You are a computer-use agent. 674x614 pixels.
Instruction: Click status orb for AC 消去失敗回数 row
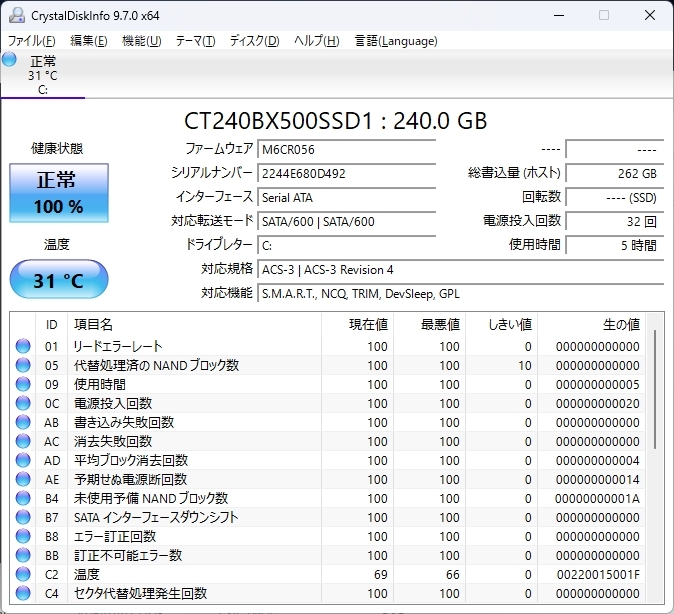23,441
